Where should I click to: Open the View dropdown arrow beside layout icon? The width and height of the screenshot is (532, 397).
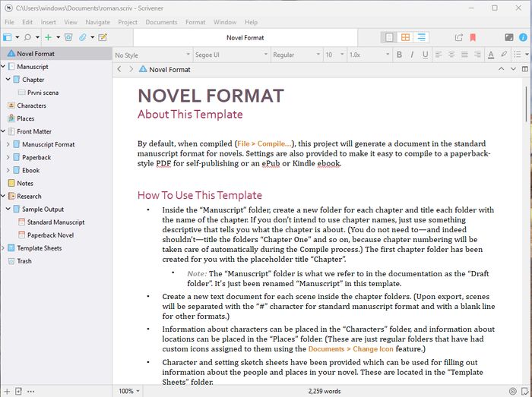tap(17, 37)
